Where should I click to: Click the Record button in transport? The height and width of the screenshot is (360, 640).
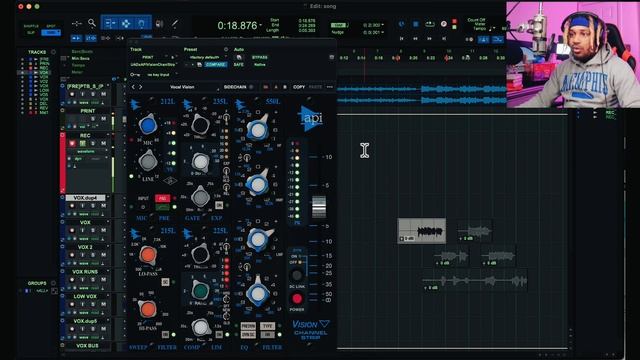pos(444,24)
